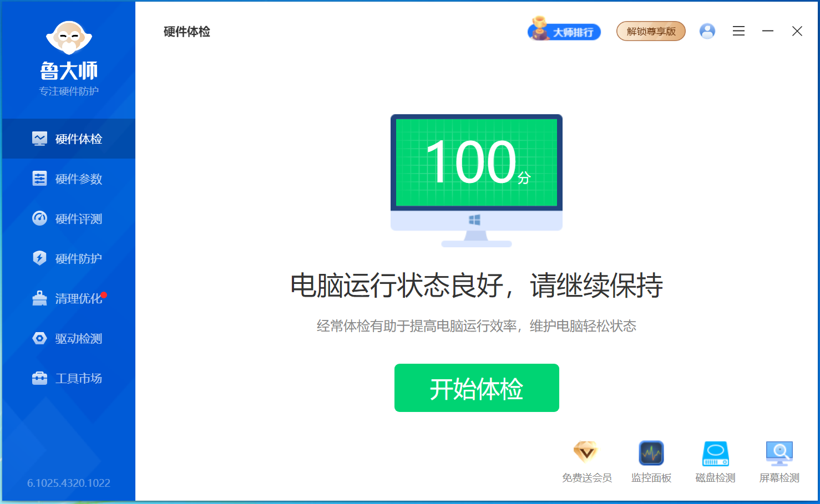The height and width of the screenshot is (504, 820).
Task: Navigate to 驱动检测 driver detection
Action: (68, 338)
